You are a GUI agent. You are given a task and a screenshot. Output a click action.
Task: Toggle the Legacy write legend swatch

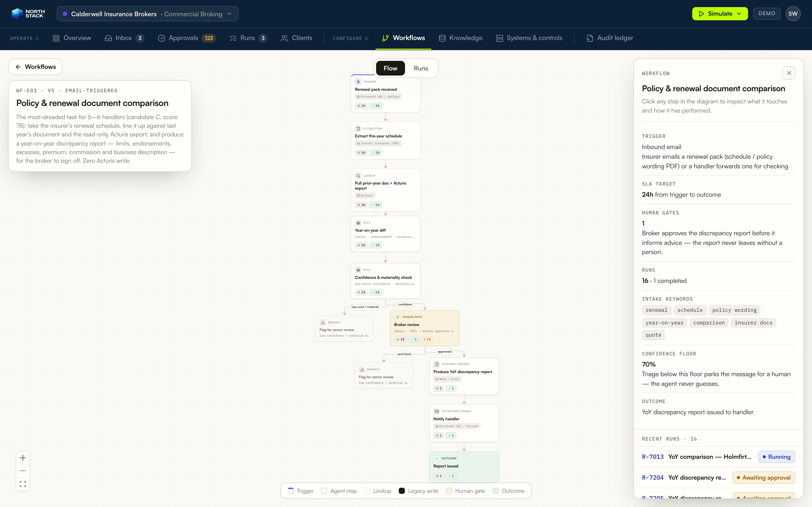click(x=402, y=491)
